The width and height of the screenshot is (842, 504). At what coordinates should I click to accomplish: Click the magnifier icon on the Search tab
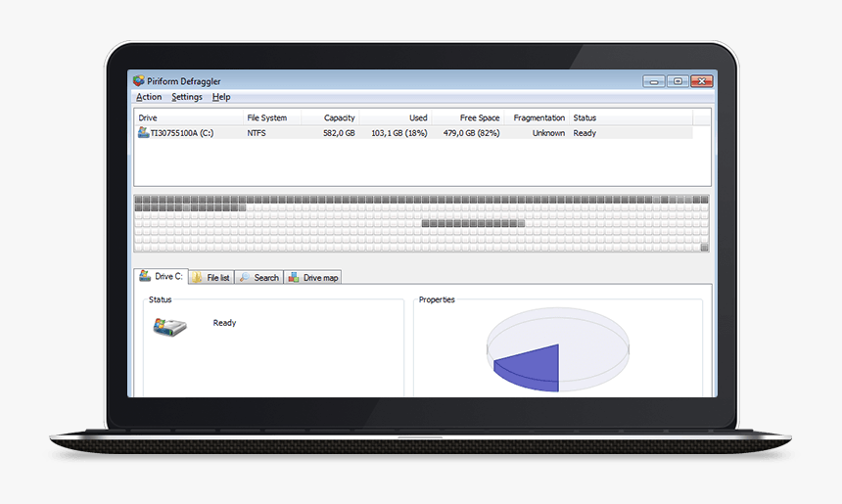tap(245, 277)
